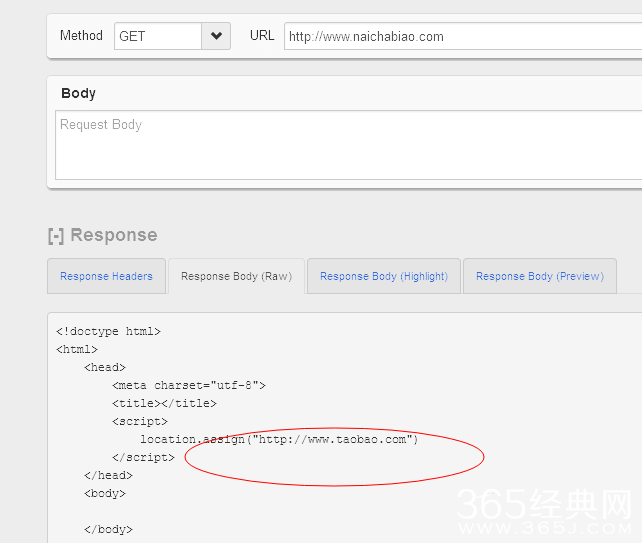
Task: Switch to the Response Headers tab
Action: point(106,276)
